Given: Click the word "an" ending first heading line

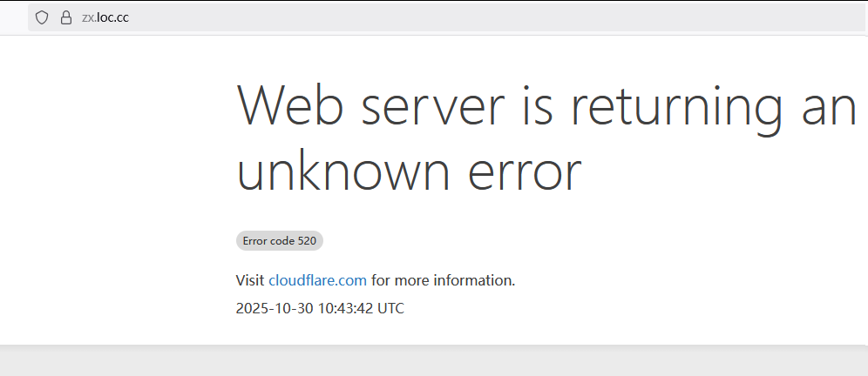Looking at the screenshot, I should pyautogui.click(x=828, y=106).
